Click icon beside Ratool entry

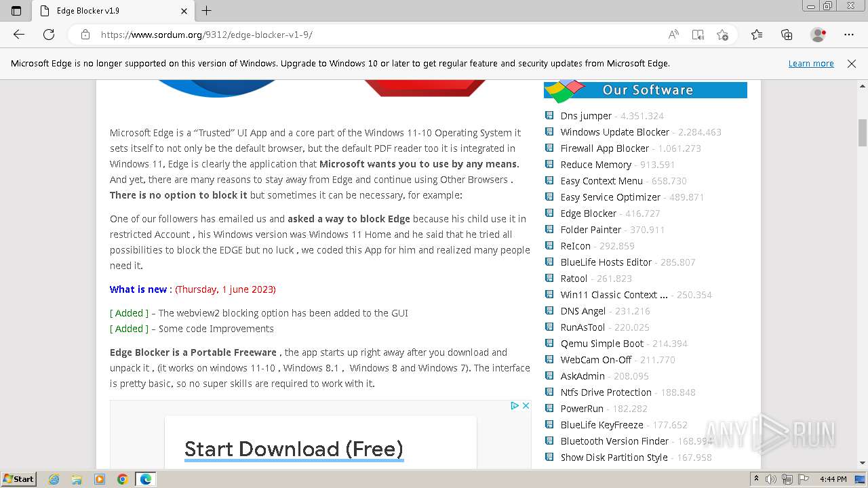(x=549, y=278)
